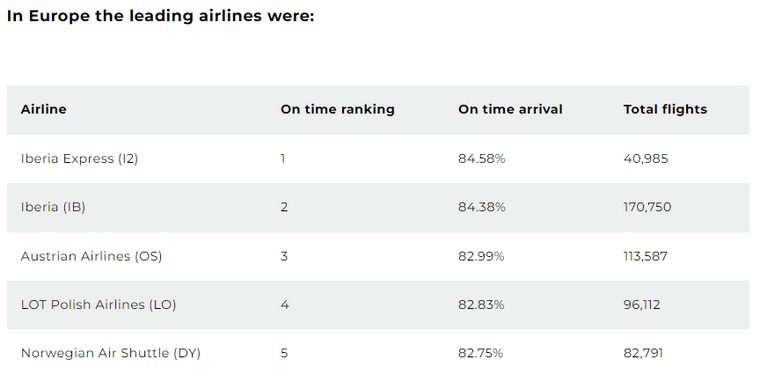760x375 pixels.
Task: Click the 96,112 total flights value
Action: 642,305
